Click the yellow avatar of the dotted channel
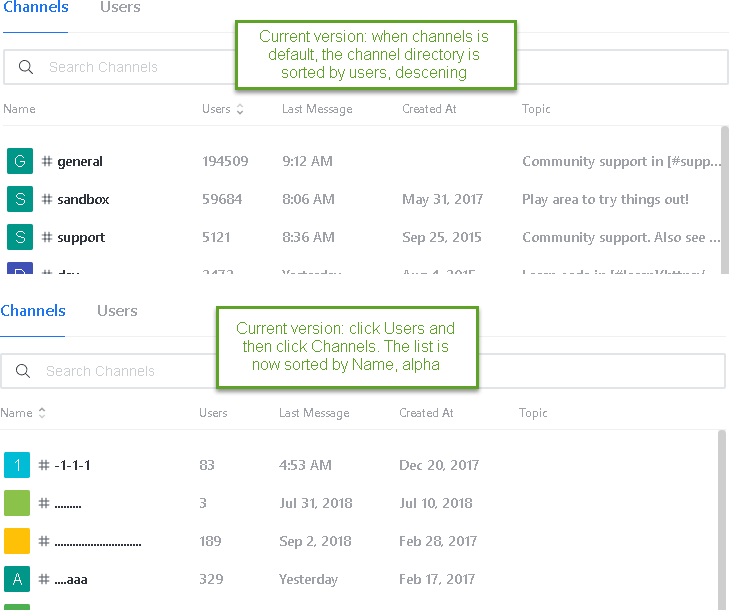This screenshot has width=729, height=610. (x=17, y=541)
